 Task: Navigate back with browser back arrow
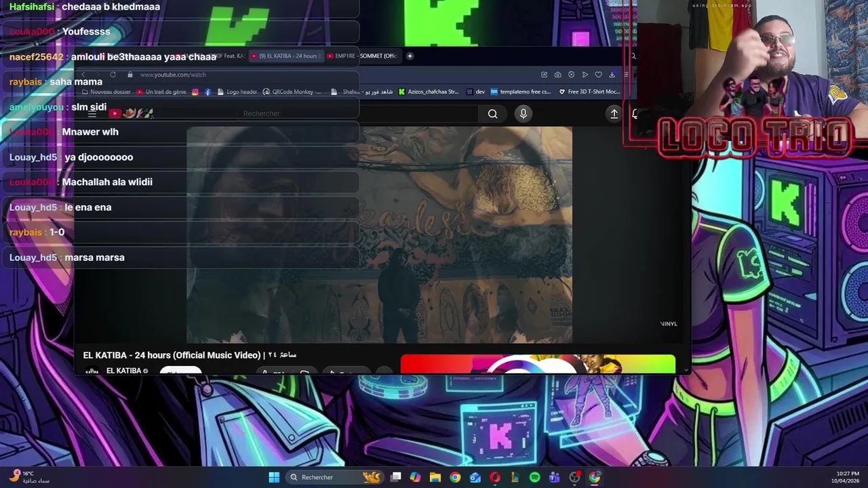83,75
